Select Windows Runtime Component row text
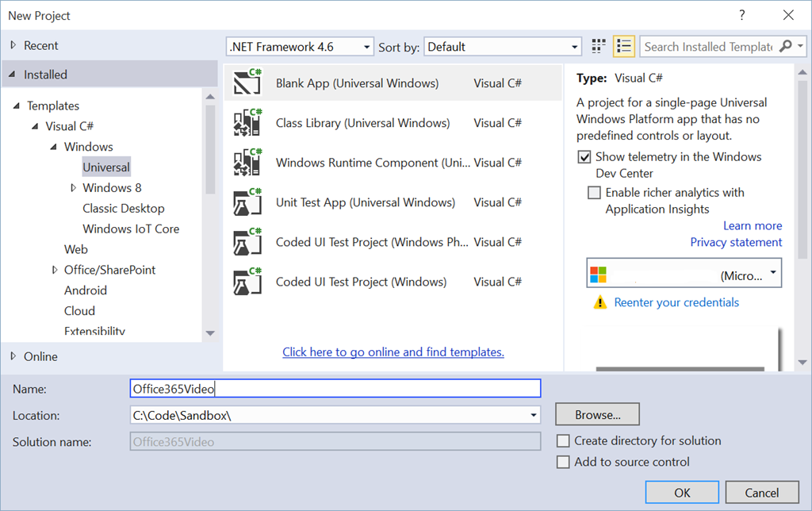Screen dimensions: 812x511 coord(373,163)
